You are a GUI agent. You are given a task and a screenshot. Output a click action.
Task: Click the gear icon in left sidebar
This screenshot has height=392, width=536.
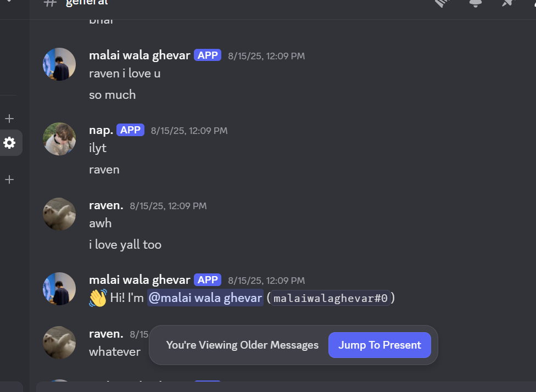pyautogui.click(x=9, y=143)
